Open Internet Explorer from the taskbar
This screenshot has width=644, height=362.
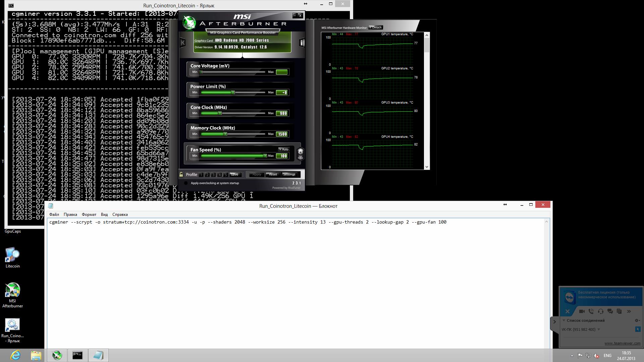15,355
